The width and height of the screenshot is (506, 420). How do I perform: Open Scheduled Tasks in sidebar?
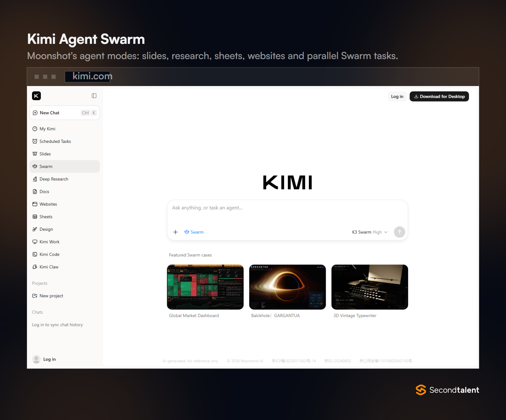(65, 141)
